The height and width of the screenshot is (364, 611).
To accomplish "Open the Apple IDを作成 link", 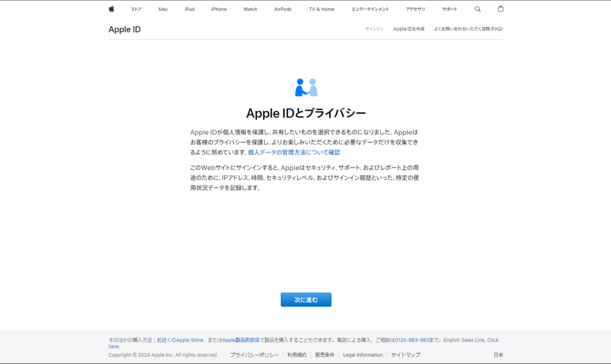I will [x=409, y=29].
